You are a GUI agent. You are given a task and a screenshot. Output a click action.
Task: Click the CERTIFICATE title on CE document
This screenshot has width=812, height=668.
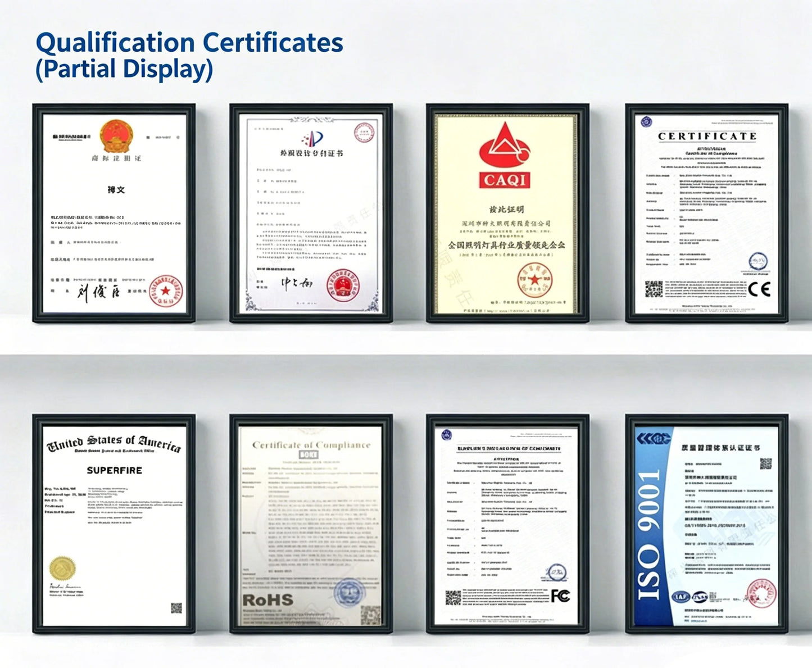(707, 136)
